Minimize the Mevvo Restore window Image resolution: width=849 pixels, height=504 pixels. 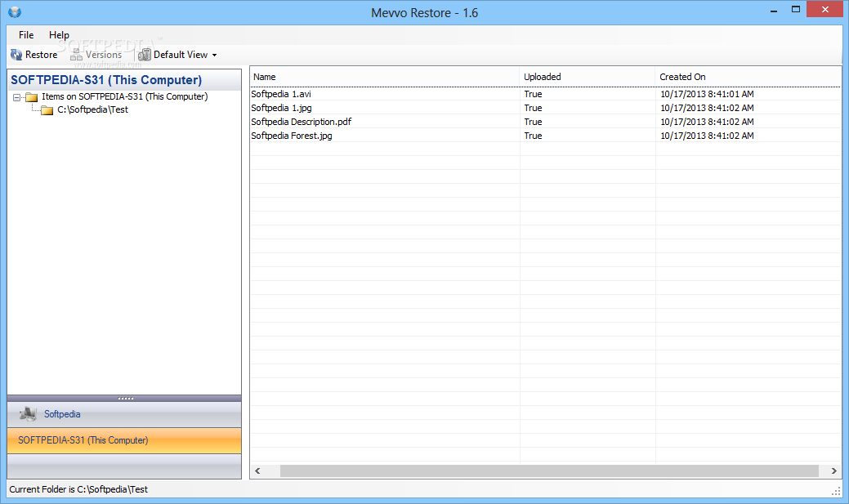point(774,11)
